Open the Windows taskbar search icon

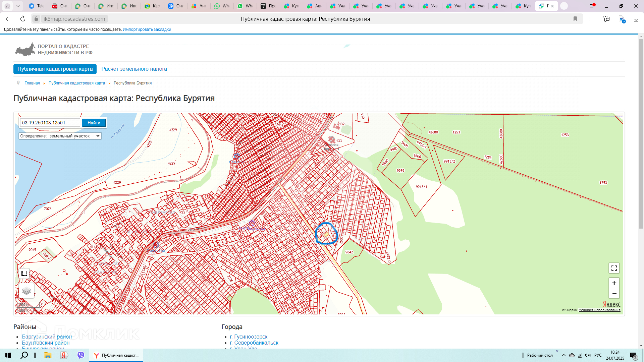pos(24,355)
